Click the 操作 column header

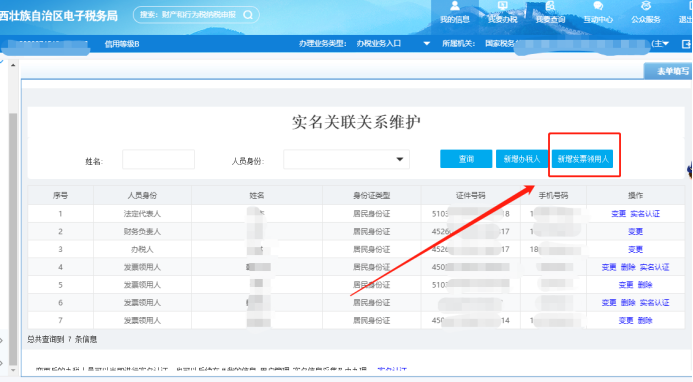point(635,195)
